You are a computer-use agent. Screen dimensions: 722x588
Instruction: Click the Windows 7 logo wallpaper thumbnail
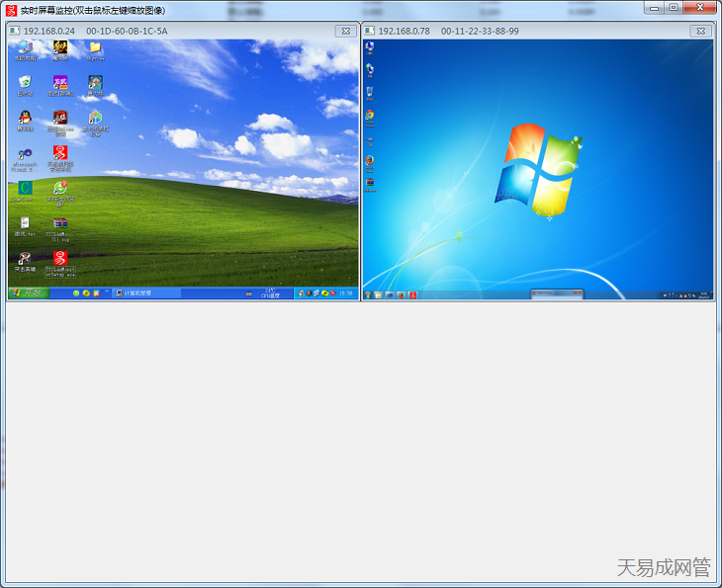coord(537,166)
